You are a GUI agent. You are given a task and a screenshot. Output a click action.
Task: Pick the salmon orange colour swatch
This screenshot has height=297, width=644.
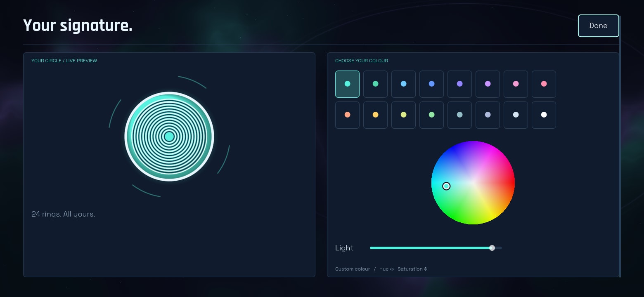click(347, 115)
